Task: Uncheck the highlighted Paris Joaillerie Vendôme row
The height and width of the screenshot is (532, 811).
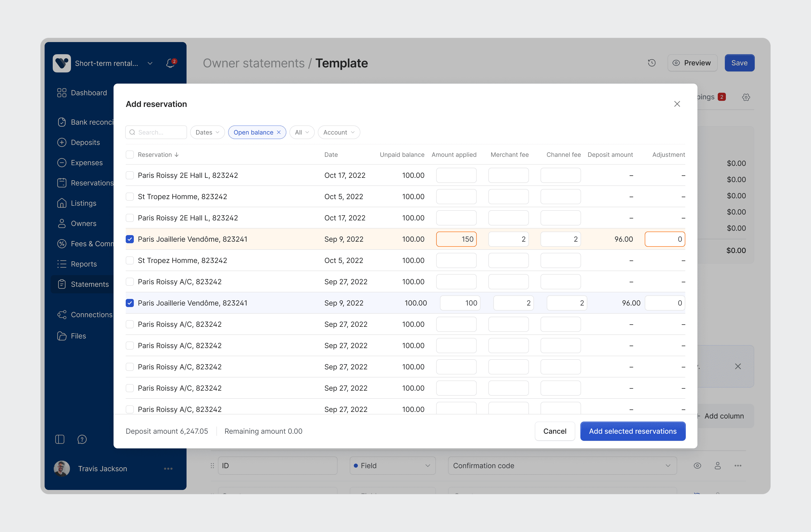Action: pos(130,239)
